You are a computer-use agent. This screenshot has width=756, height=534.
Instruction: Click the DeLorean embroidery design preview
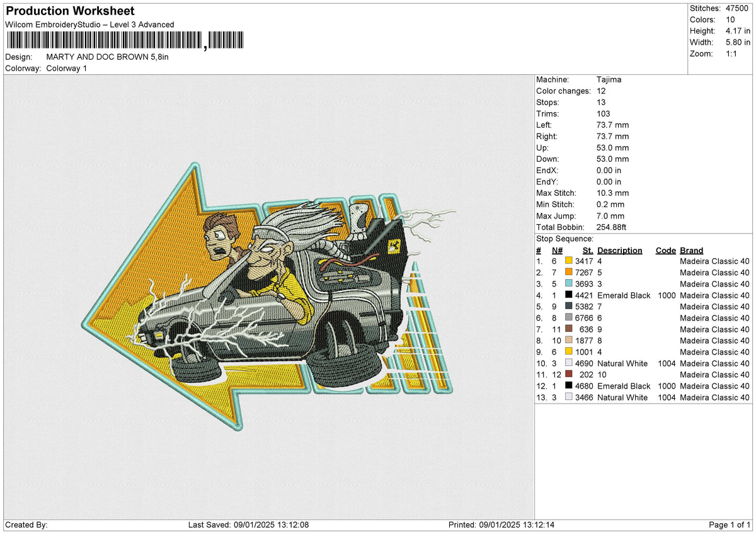click(270, 297)
